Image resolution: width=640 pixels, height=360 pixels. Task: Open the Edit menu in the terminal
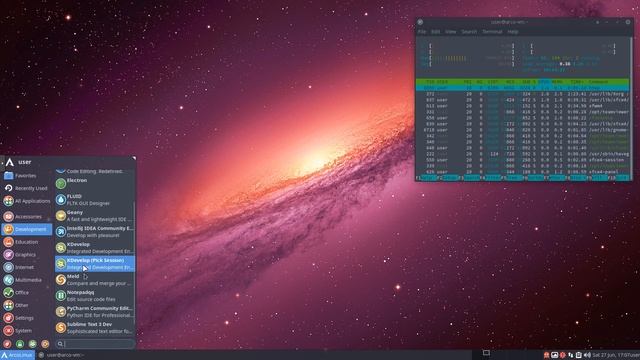click(436, 31)
